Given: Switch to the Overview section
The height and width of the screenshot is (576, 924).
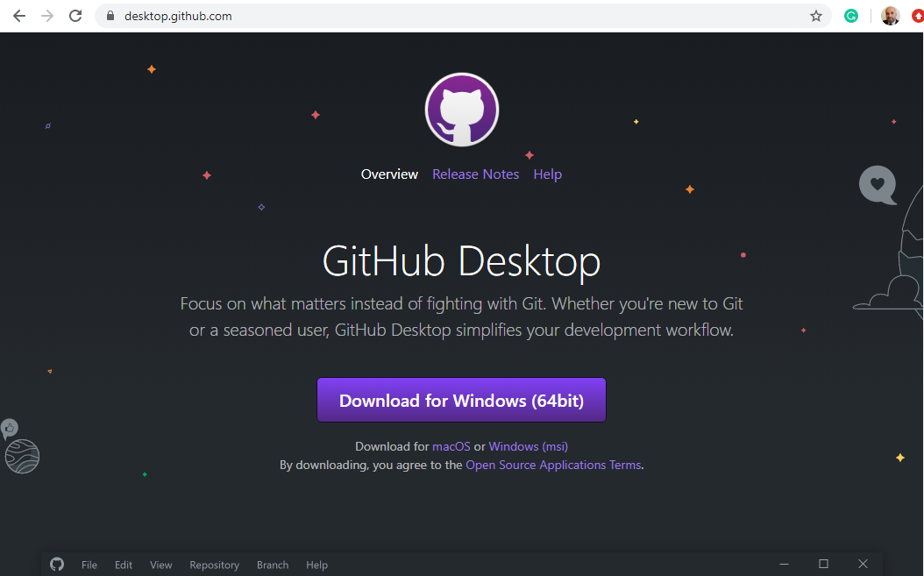Looking at the screenshot, I should (389, 174).
